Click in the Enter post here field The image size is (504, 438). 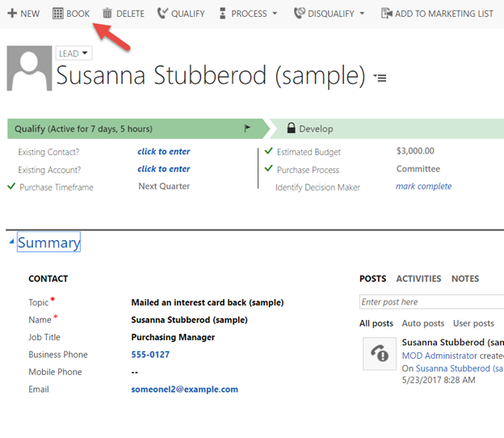point(431,302)
